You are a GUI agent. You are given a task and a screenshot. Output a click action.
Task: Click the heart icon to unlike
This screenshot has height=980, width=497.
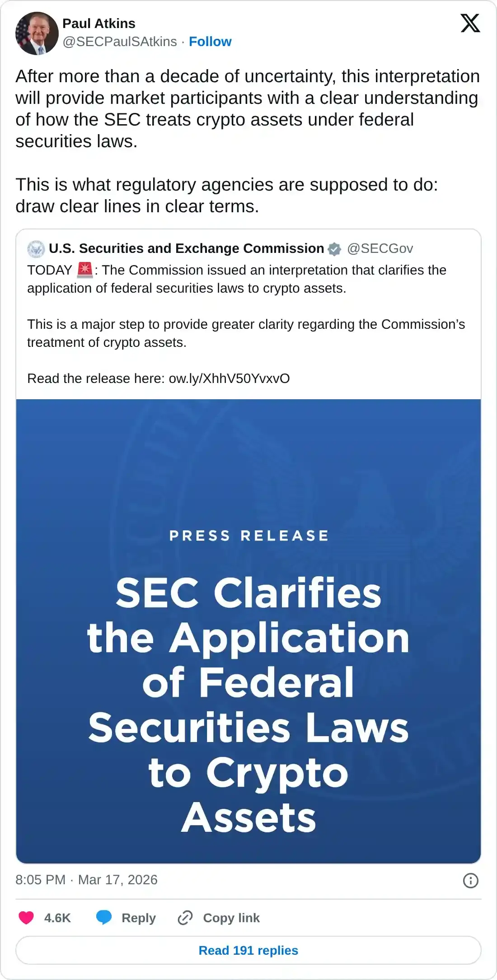(26, 918)
